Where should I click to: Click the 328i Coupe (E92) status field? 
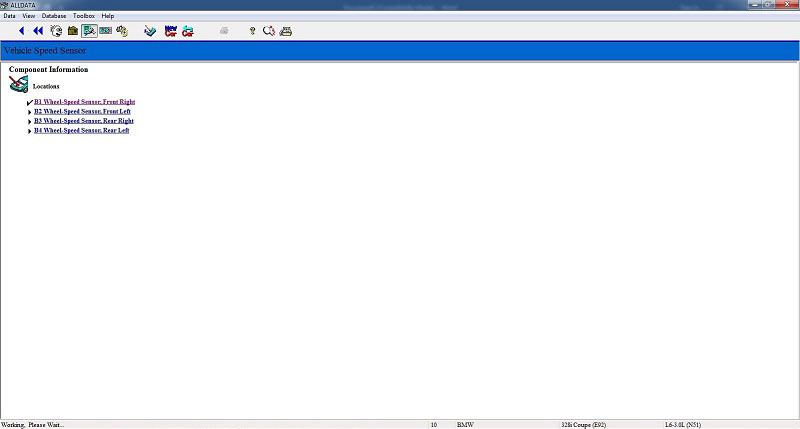click(585, 424)
